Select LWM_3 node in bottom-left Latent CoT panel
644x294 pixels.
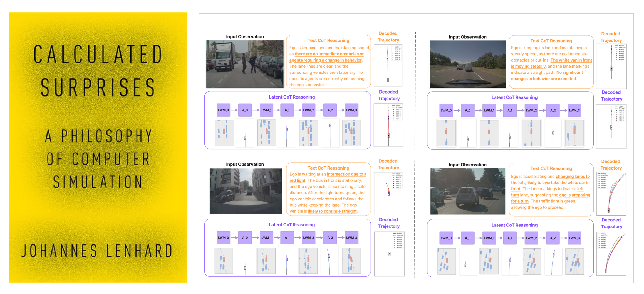351,238
